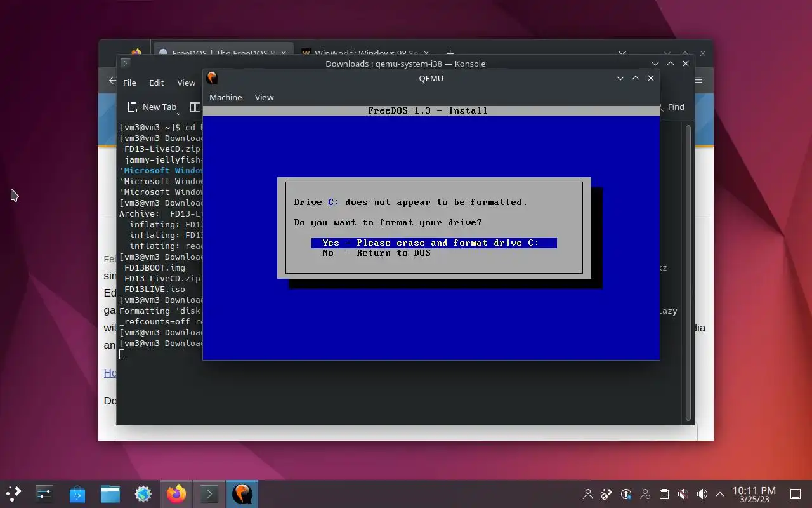Close the 'WinWorld: Windows 98' Firefox tab
812x508 pixels.
click(x=426, y=53)
